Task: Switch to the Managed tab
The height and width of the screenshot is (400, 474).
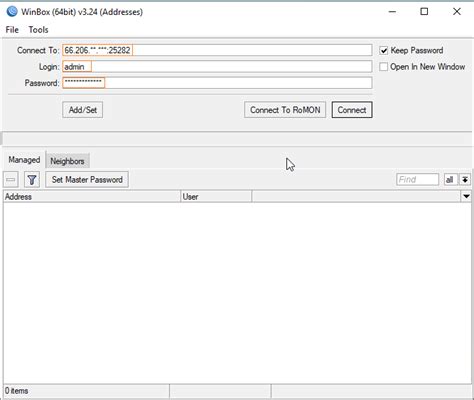Action: coord(24,160)
